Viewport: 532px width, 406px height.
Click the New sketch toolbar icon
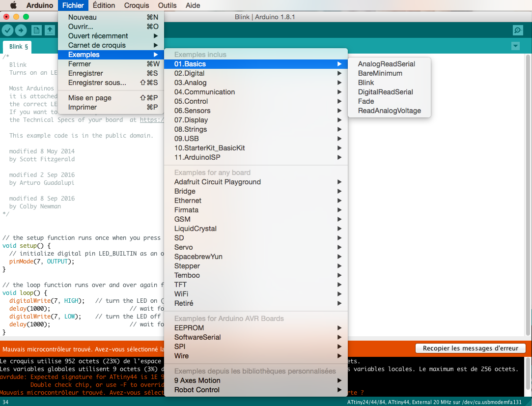click(x=36, y=30)
